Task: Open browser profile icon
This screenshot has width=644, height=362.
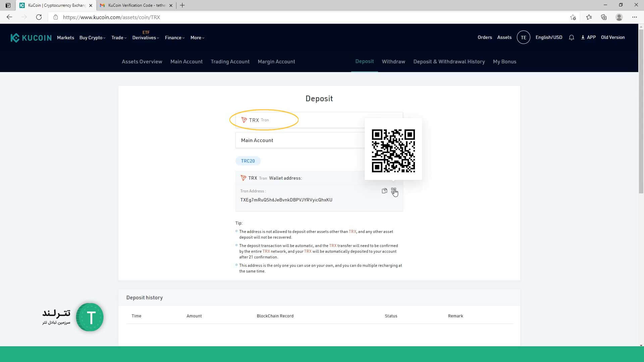Action: click(x=619, y=17)
